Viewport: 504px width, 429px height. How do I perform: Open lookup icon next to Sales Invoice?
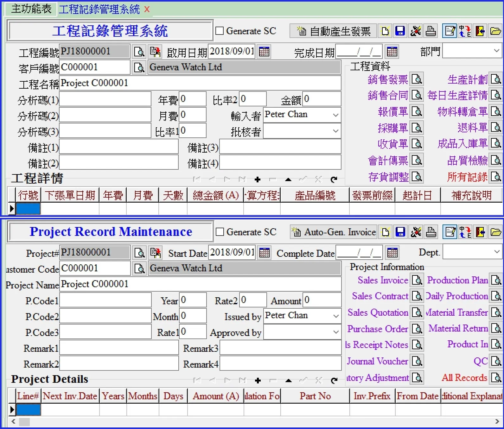417,280
